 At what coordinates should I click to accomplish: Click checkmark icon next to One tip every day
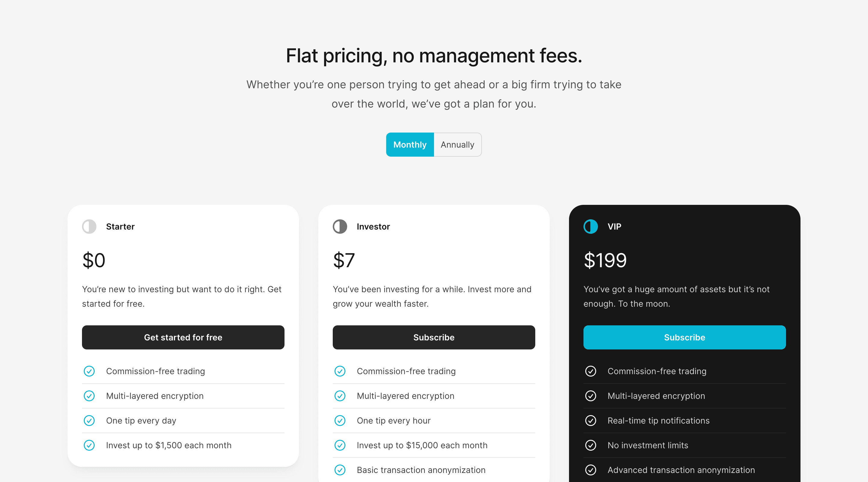tap(89, 421)
